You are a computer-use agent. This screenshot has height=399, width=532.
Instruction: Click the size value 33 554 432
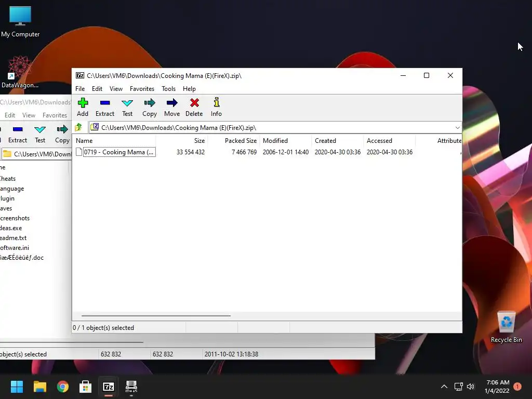coord(191,152)
